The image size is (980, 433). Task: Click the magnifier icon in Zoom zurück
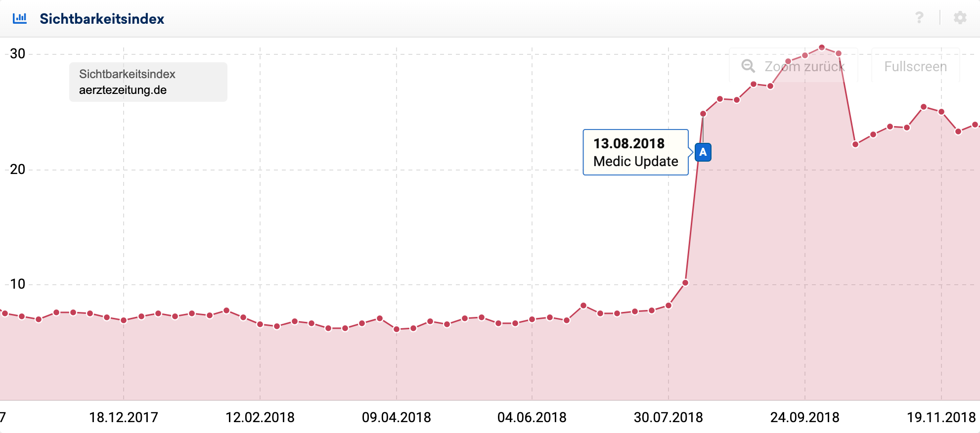coord(748,66)
